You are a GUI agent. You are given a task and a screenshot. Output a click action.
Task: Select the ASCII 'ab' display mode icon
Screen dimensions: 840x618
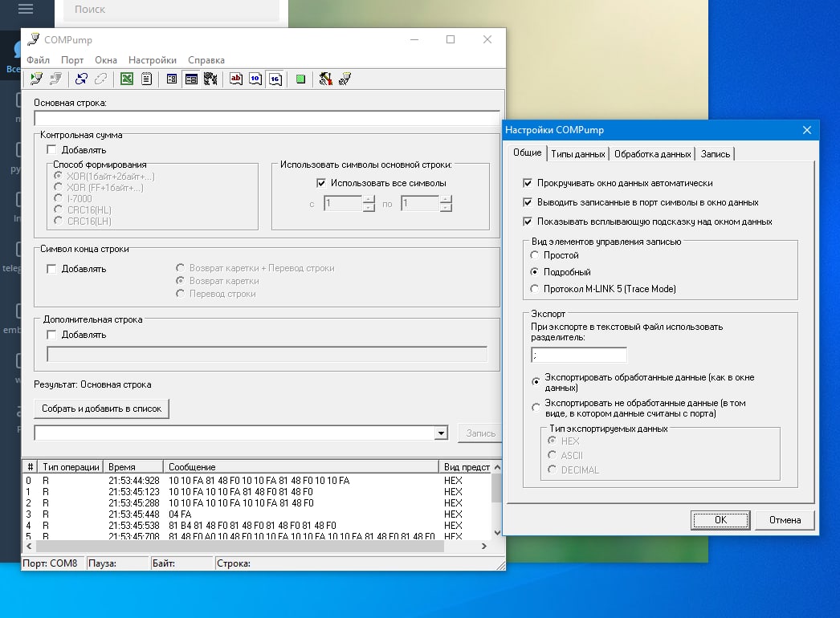[x=235, y=79]
